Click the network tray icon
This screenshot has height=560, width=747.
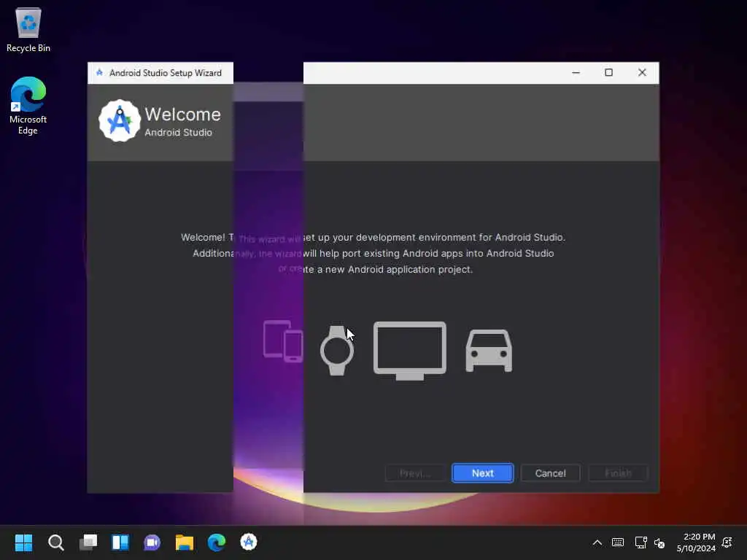pos(640,542)
